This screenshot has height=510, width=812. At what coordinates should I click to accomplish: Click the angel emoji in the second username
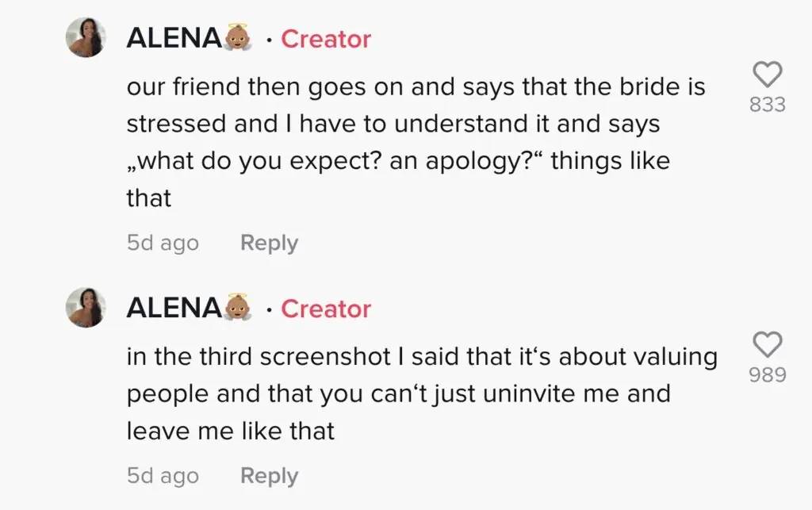239,308
